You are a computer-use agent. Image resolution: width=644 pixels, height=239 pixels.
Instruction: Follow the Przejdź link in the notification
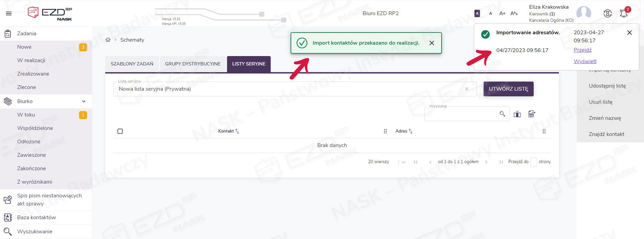(x=582, y=50)
